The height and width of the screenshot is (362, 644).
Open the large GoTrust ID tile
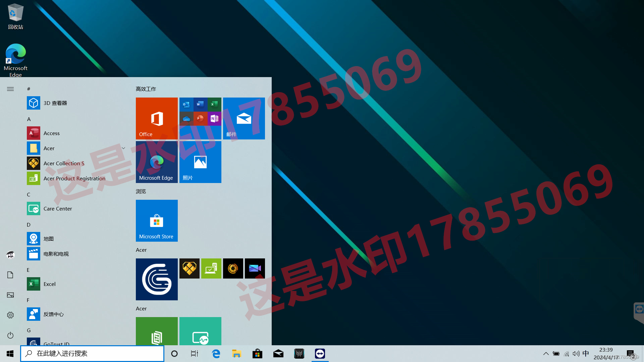pyautogui.click(x=157, y=279)
